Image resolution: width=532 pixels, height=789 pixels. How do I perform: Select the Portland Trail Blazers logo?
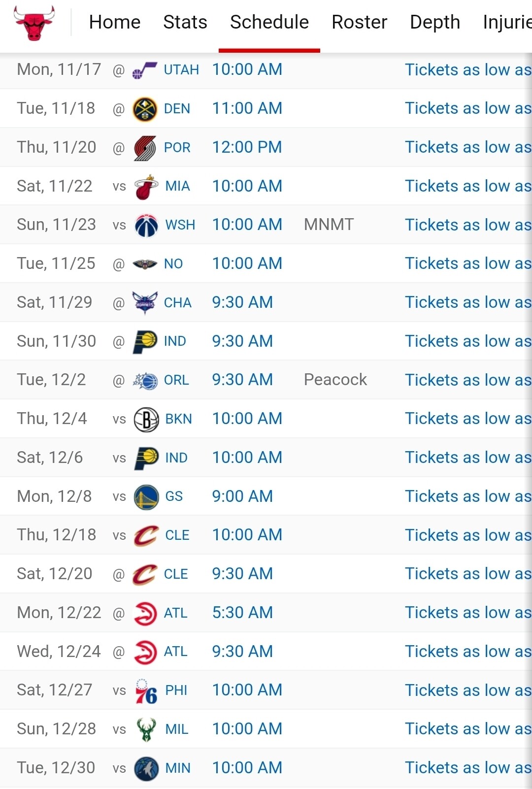click(x=145, y=148)
